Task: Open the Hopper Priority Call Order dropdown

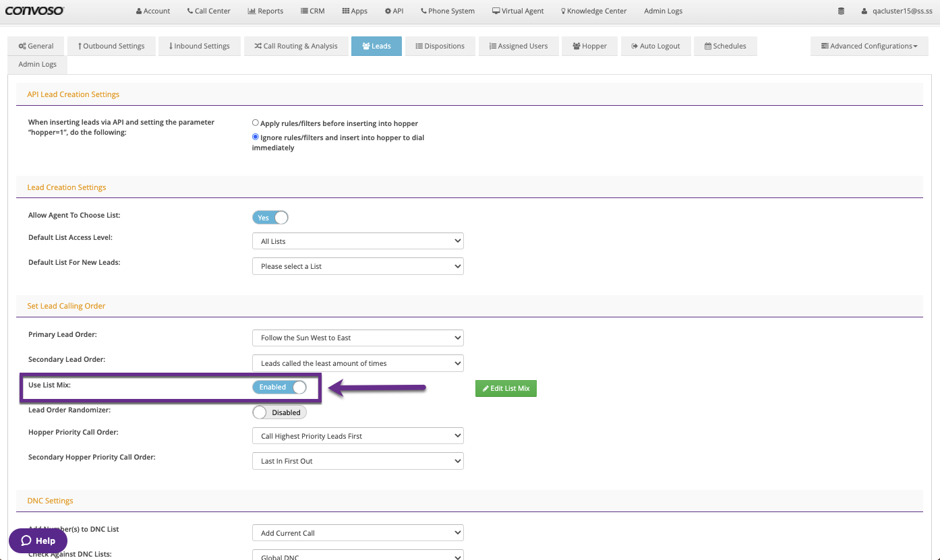Action: [358, 436]
